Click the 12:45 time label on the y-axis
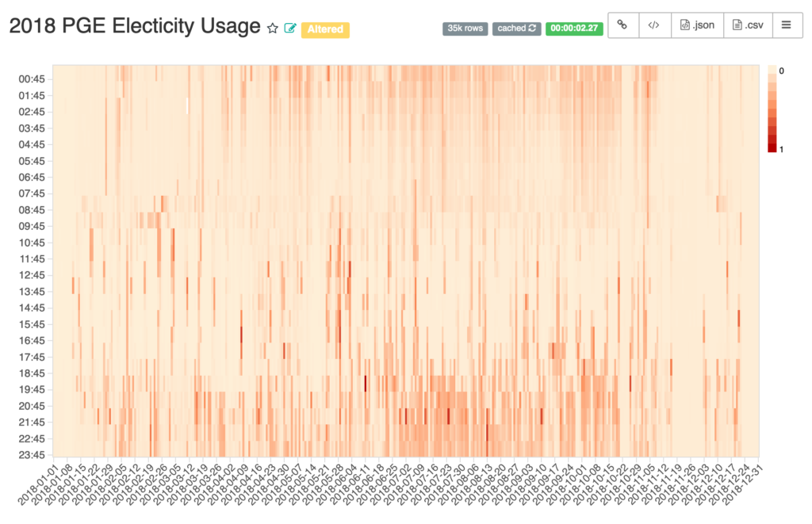 coord(32,275)
